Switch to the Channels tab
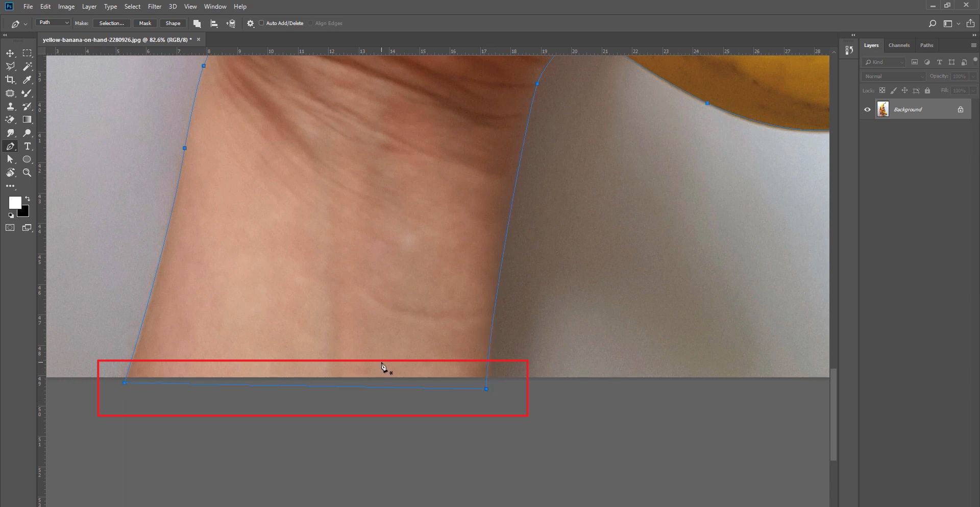The height and width of the screenshot is (507, 980). 899,45
